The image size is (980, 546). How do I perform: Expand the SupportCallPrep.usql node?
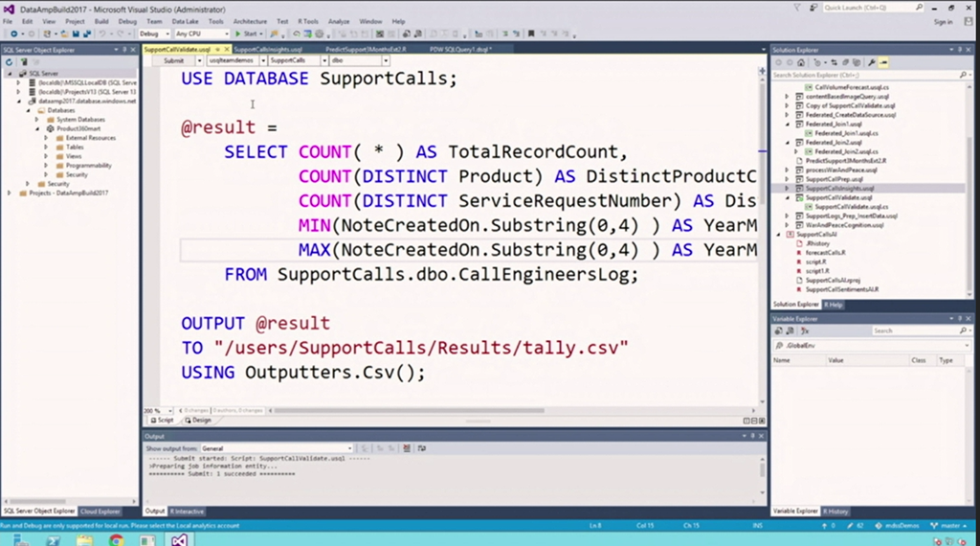(788, 179)
